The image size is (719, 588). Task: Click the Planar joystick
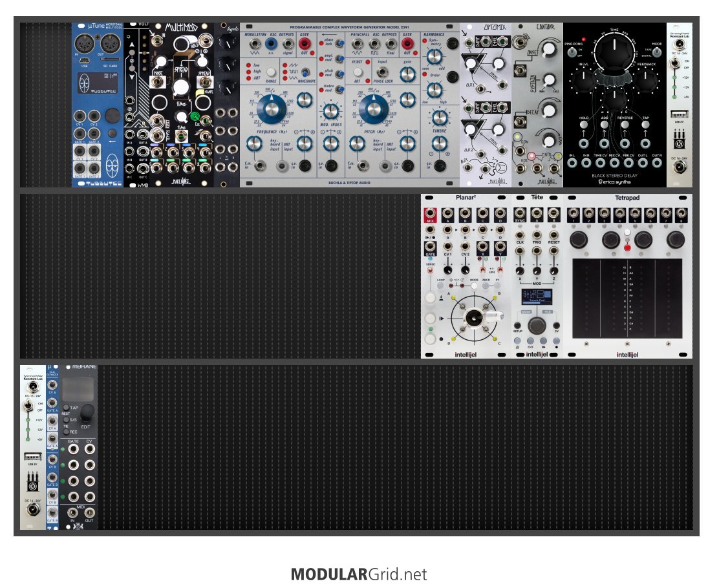pyautogui.click(x=474, y=317)
